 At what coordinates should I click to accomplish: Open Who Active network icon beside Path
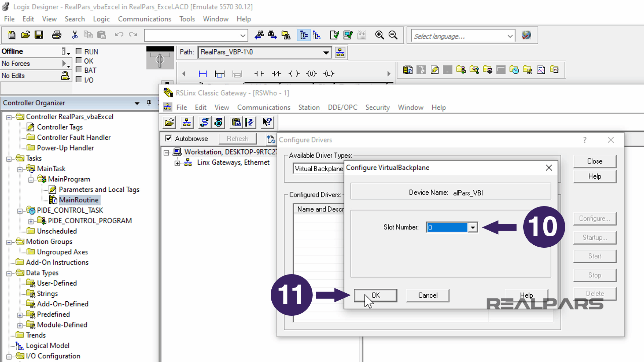[340, 52]
